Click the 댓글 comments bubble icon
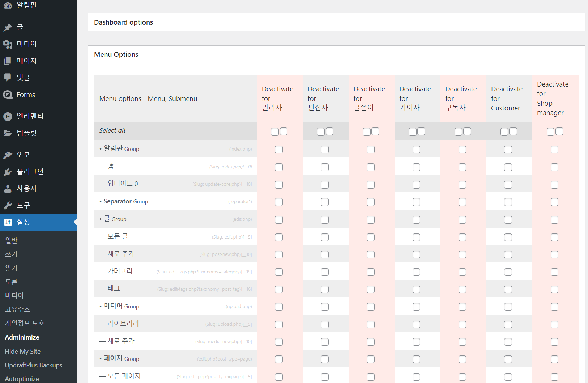Screen dimensions: 588x383 pos(8,77)
